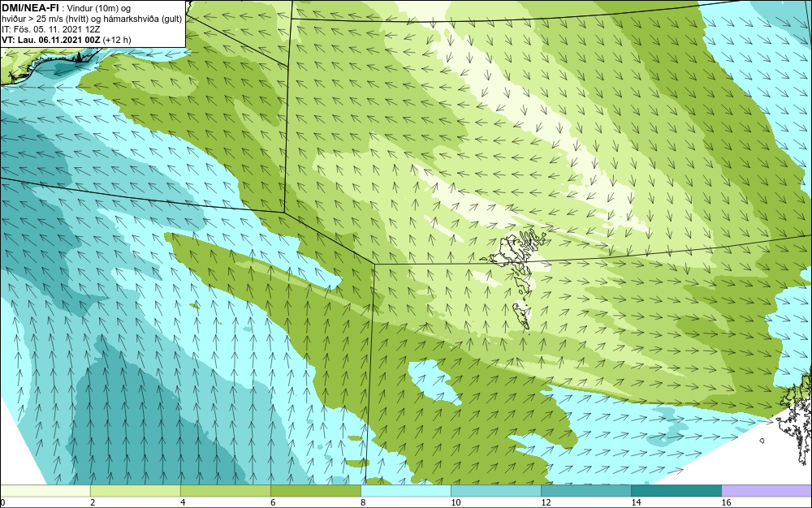Click the pale 0–2 m/s legend swatch
The height and width of the screenshot is (508, 812).
coord(45,490)
